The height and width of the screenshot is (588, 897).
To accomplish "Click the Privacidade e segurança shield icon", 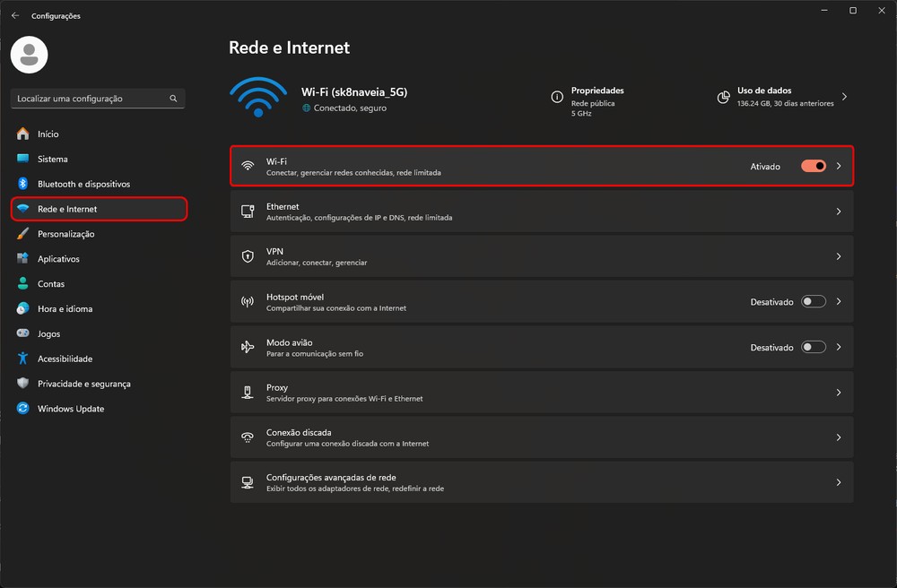I will click(22, 384).
